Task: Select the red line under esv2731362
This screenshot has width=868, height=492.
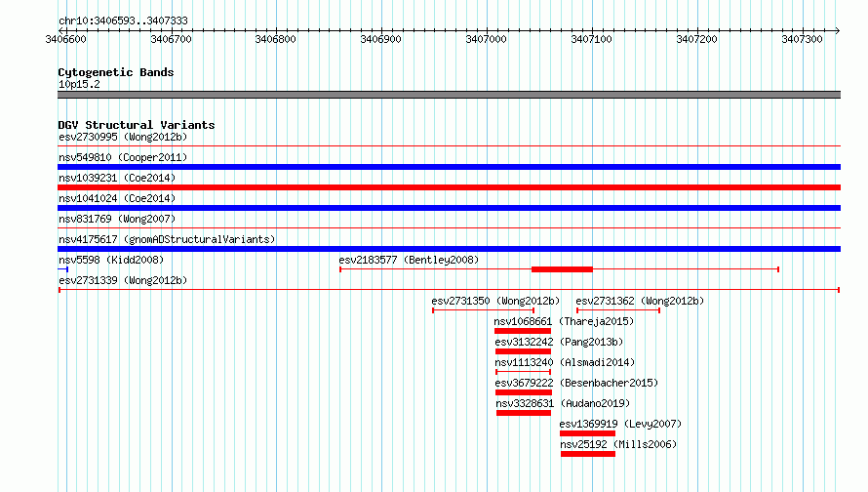Action: click(618, 310)
